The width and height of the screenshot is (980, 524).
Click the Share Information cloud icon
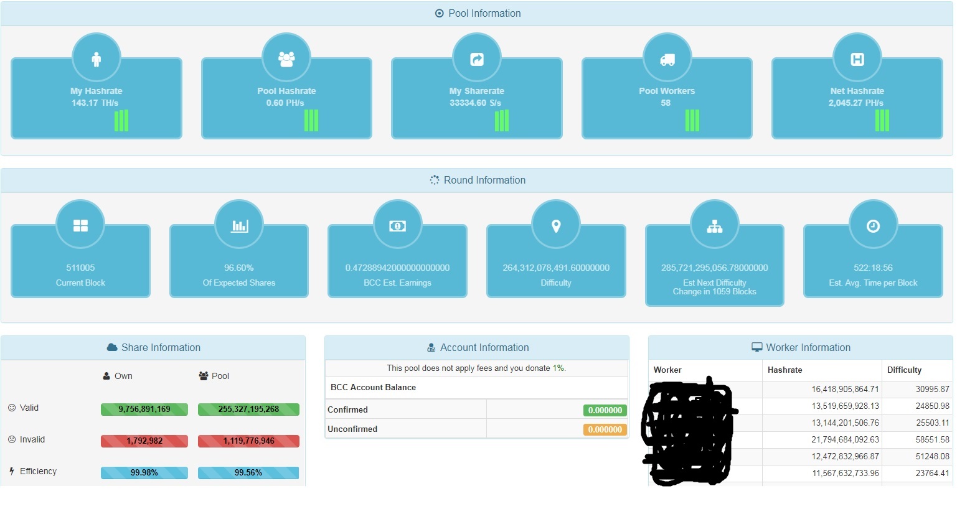(x=112, y=347)
